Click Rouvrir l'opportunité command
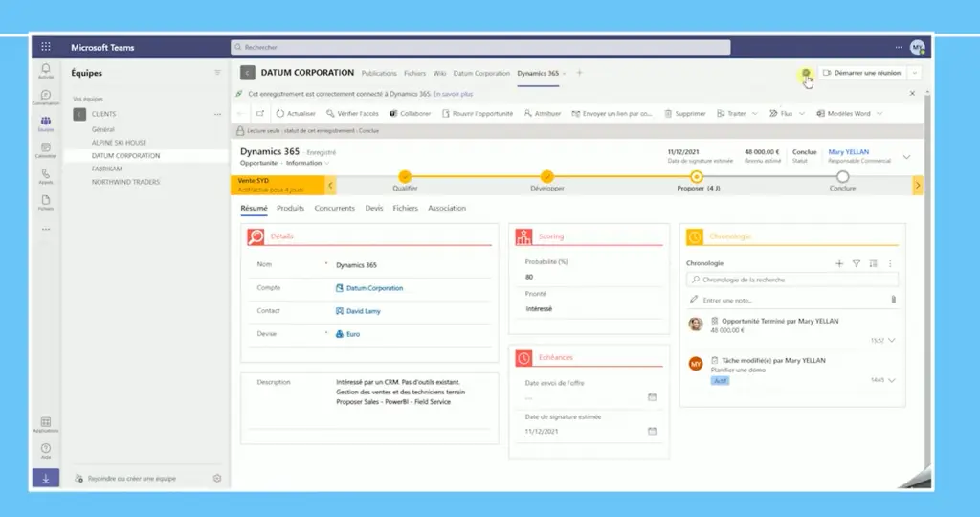The height and width of the screenshot is (517, 980). tap(478, 114)
